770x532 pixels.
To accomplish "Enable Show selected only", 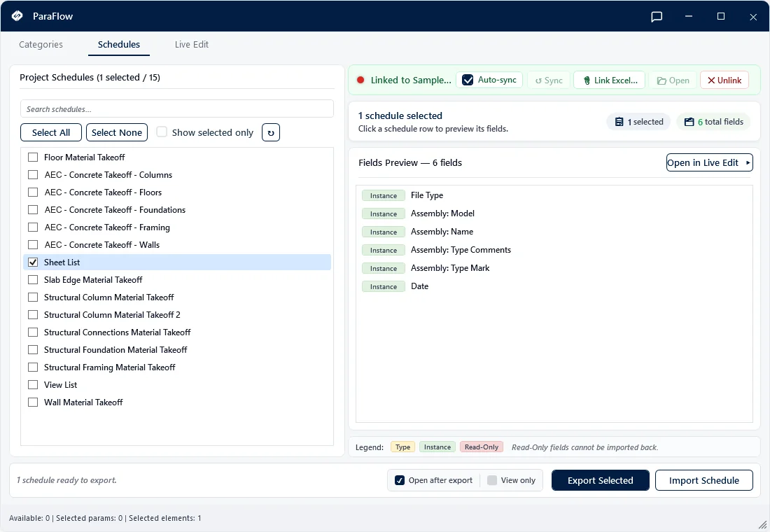I will click(162, 132).
